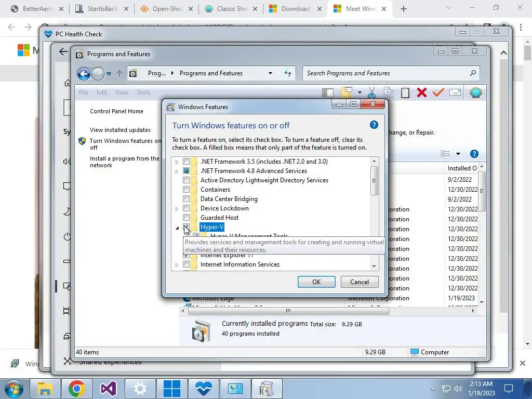Expand .NET Framework 4.8 Advanced Services node
Image resolution: width=532 pixels, height=399 pixels.
177,171
